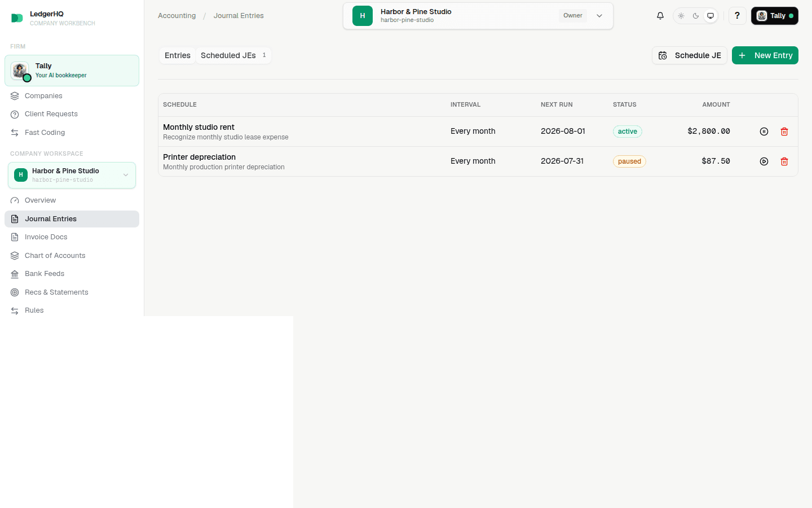
Task: Open Tally AI bookkeeper card
Action: point(72,71)
